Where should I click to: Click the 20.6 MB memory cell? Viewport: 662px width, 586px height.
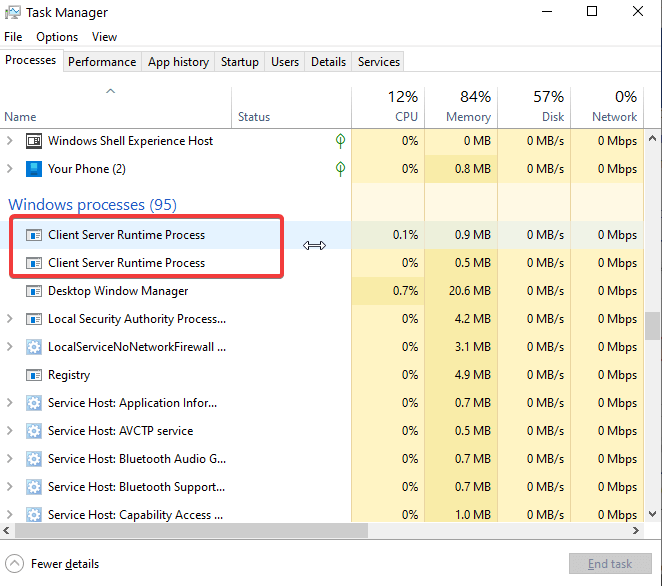point(461,291)
